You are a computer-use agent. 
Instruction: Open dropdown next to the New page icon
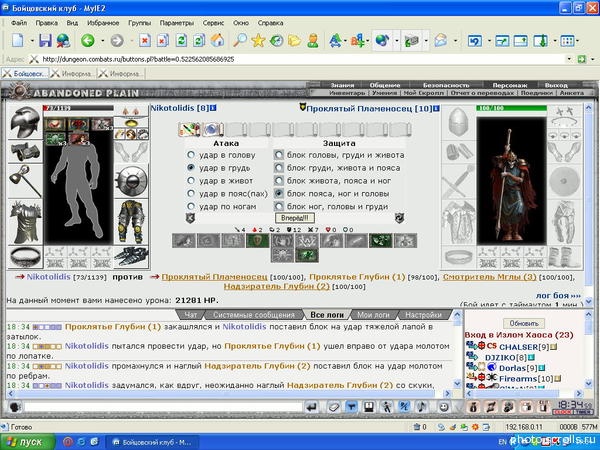[x=32, y=41]
